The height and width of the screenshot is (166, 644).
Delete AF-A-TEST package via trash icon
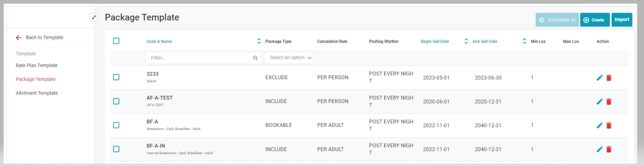(x=609, y=101)
